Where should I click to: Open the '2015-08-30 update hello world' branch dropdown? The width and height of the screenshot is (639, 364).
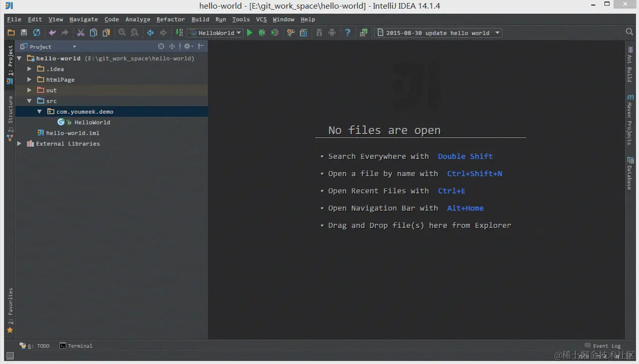[x=438, y=32]
